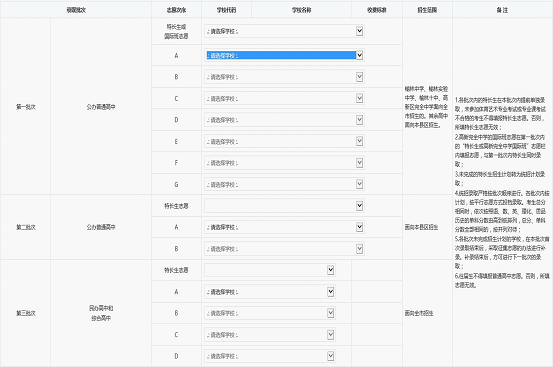Expand the school selector for 第二批次 choice A

pos(284,227)
